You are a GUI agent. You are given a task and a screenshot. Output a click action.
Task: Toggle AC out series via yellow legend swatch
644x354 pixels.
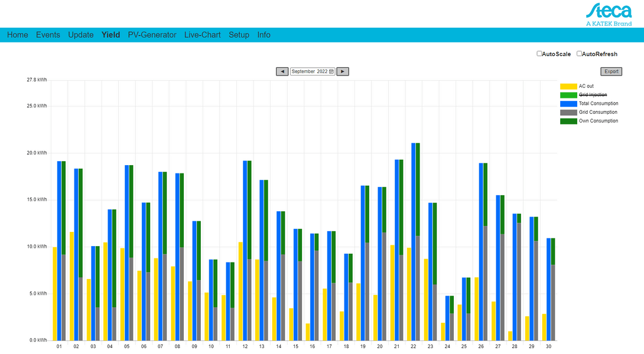568,86
